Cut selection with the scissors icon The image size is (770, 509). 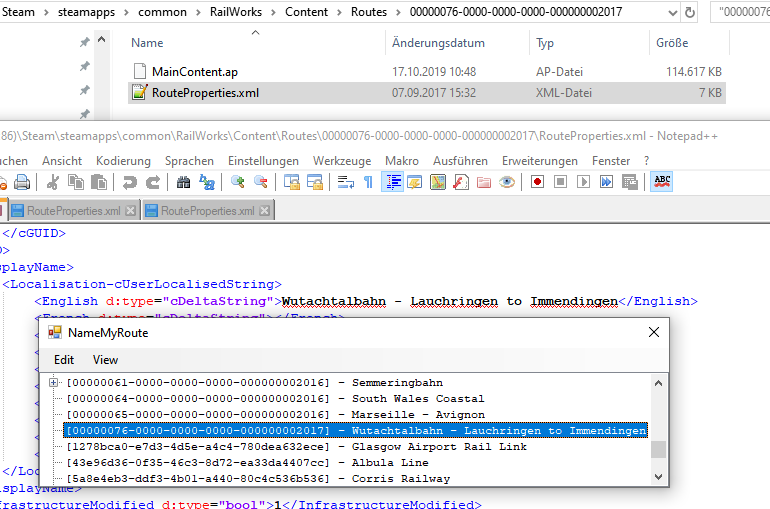pos(53,182)
